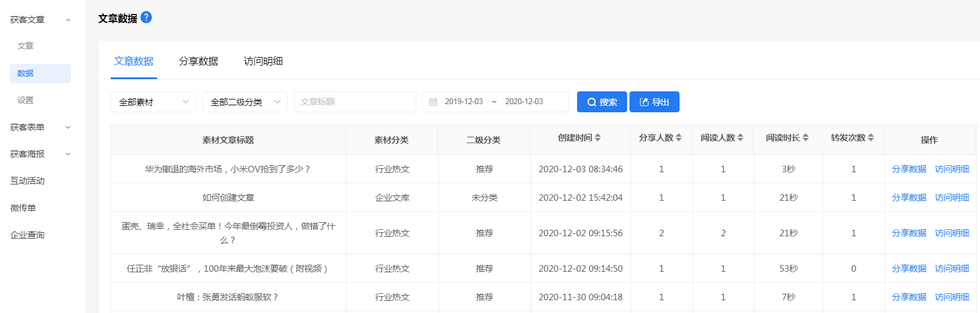Switch to the 访问明细 tab
This screenshot has width=980, height=313.
click(263, 61)
